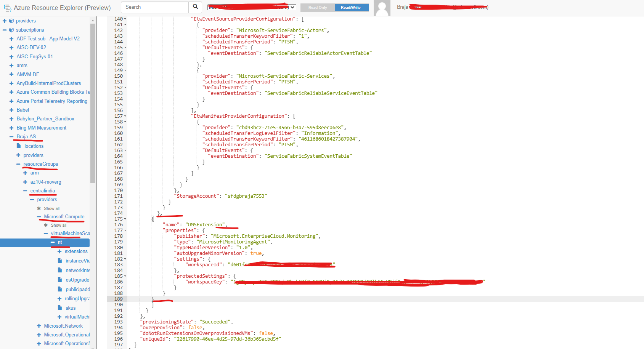Open the locations node under Braja-AS
This screenshot has width=644, height=349.
(34, 146)
